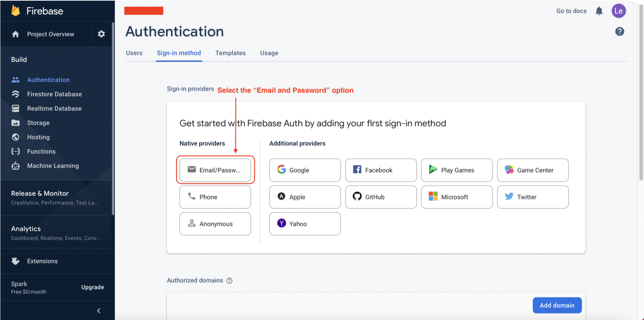This screenshot has height=320, width=644.
Task: Switch to the Templates tab
Action: [x=230, y=53]
